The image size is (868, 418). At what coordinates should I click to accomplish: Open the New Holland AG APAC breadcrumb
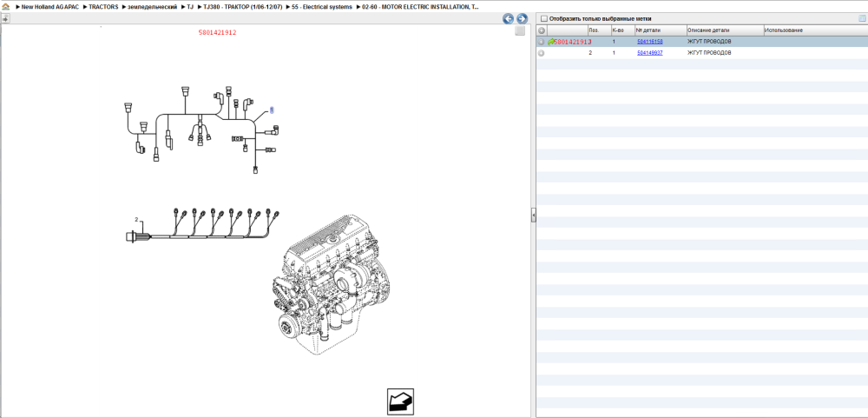tap(49, 7)
